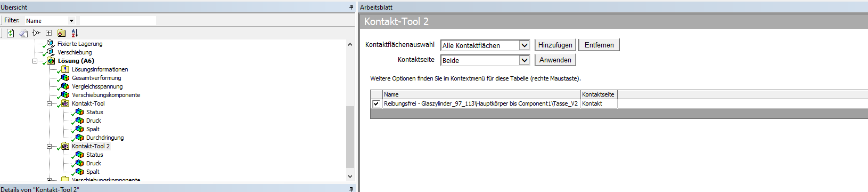Click the filter text input field

click(x=118, y=21)
